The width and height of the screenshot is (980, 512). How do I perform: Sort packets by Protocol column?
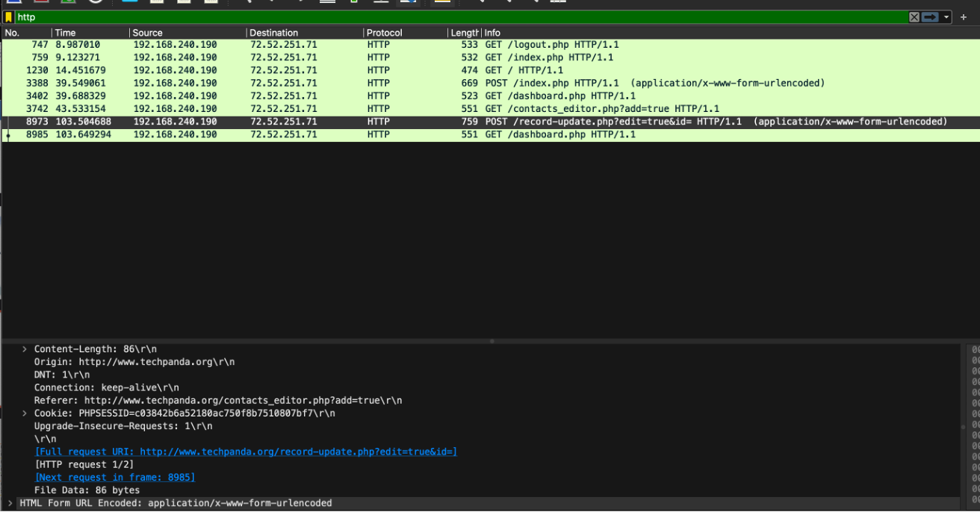point(406,33)
